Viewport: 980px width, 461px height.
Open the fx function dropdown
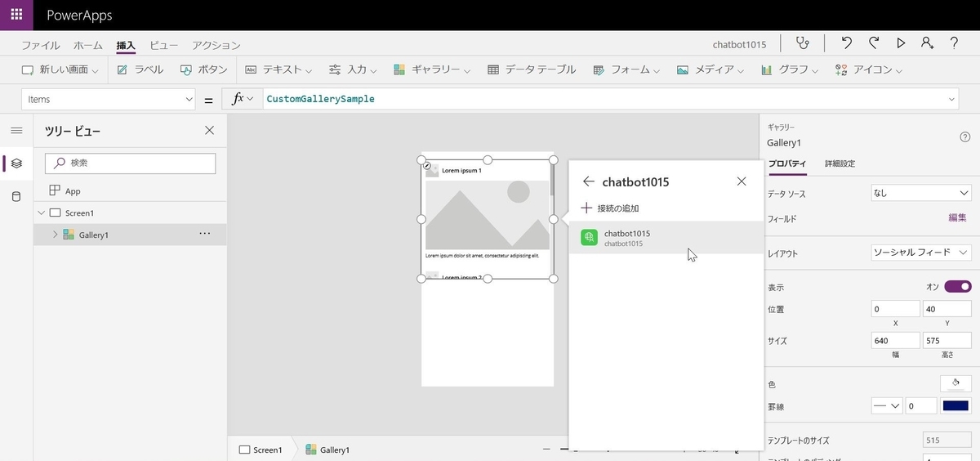[242, 99]
